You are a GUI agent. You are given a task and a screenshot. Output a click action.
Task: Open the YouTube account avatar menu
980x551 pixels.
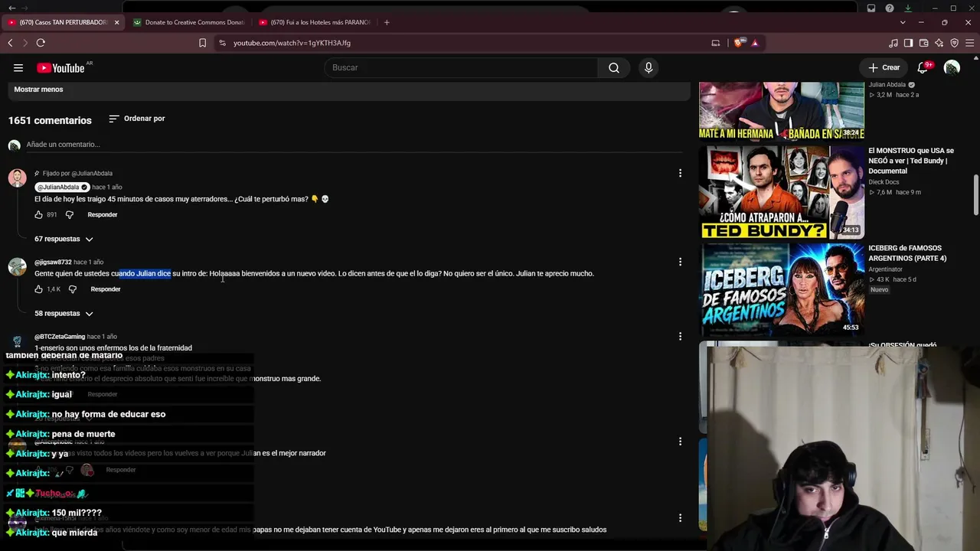pos(952,68)
